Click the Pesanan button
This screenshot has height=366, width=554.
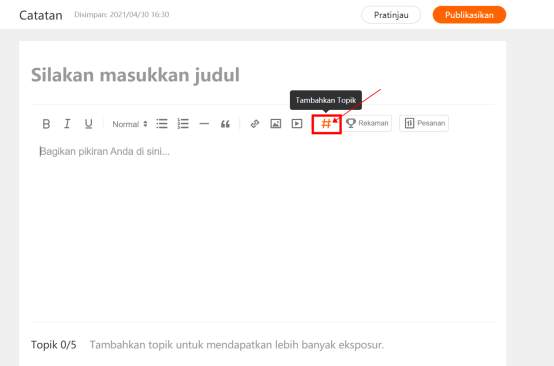(x=424, y=123)
